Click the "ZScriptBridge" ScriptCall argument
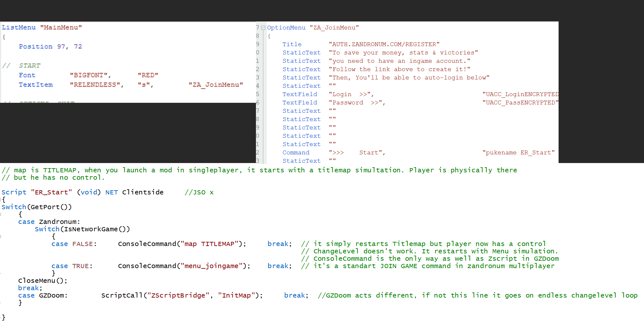644x328 pixels. tap(178, 296)
